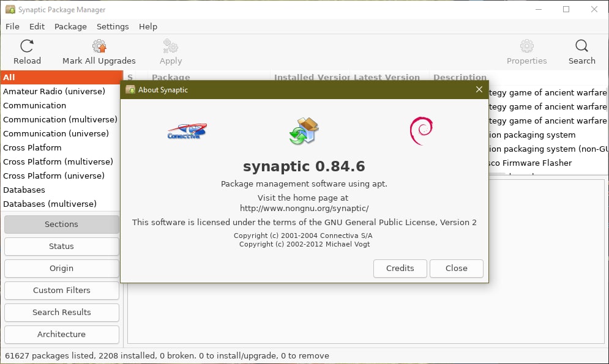This screenshot has width=609, height=364.
Task: Open the Edit menu
Action: (x=37, y=26)
